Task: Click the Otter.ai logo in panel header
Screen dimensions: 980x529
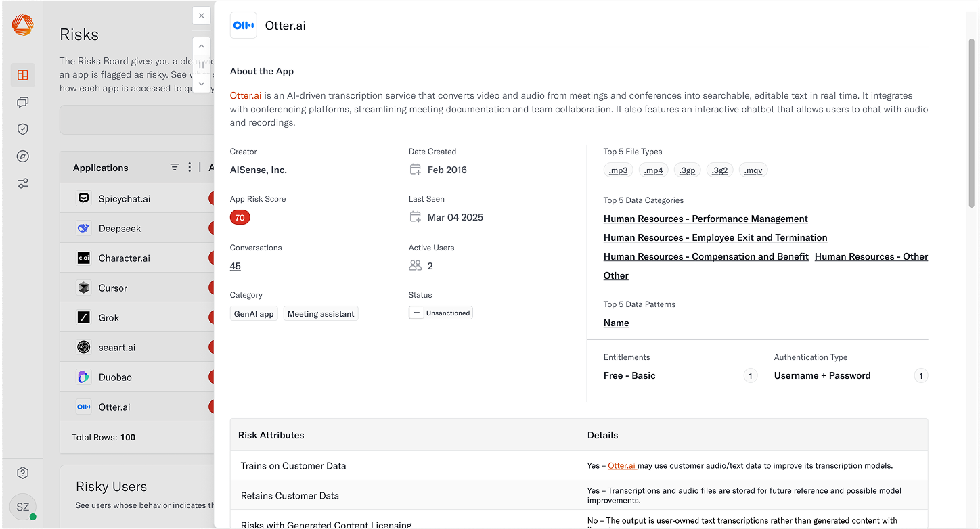Action: click(243, 25)
